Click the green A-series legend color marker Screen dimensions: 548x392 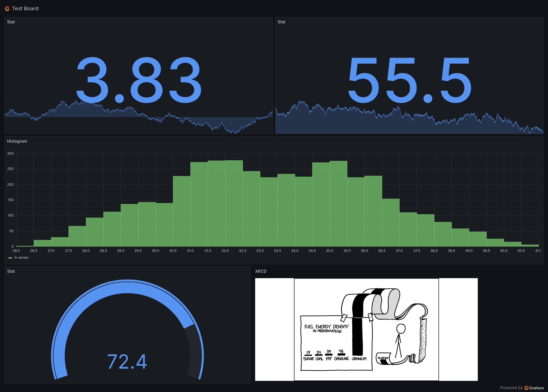coord(10,258)
